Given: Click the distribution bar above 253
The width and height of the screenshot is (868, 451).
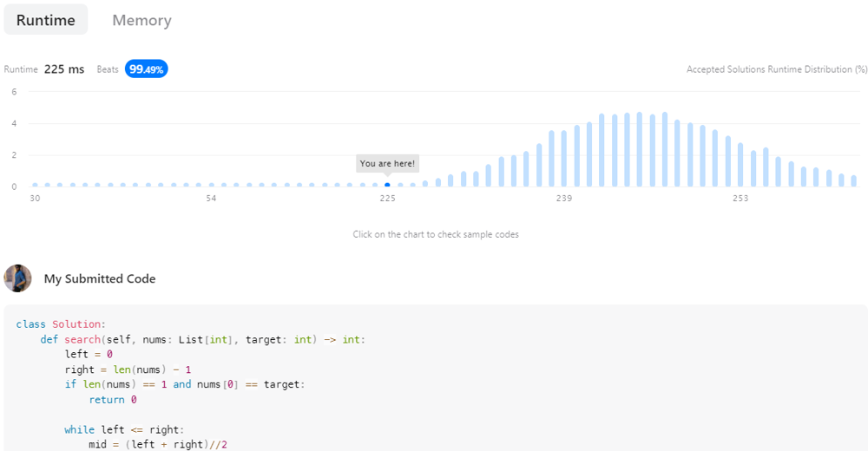Looking at the screenshot, I should (x=740, y=165).
